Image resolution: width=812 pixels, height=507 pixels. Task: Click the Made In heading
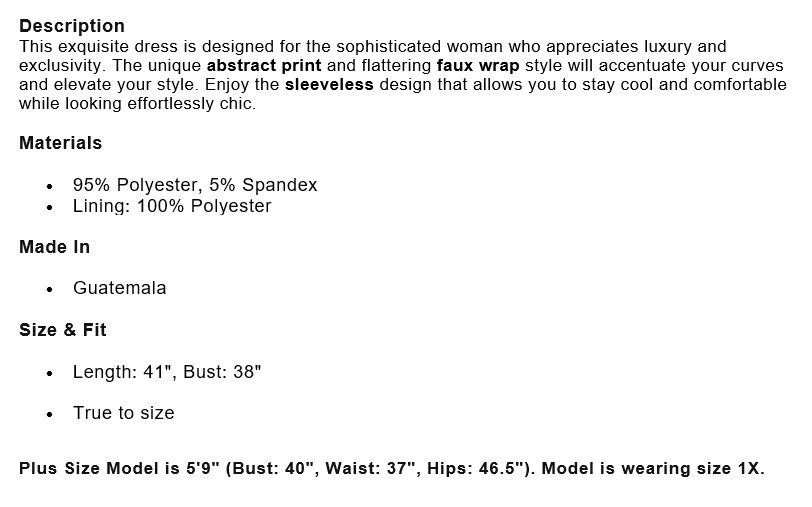(54, 247)
